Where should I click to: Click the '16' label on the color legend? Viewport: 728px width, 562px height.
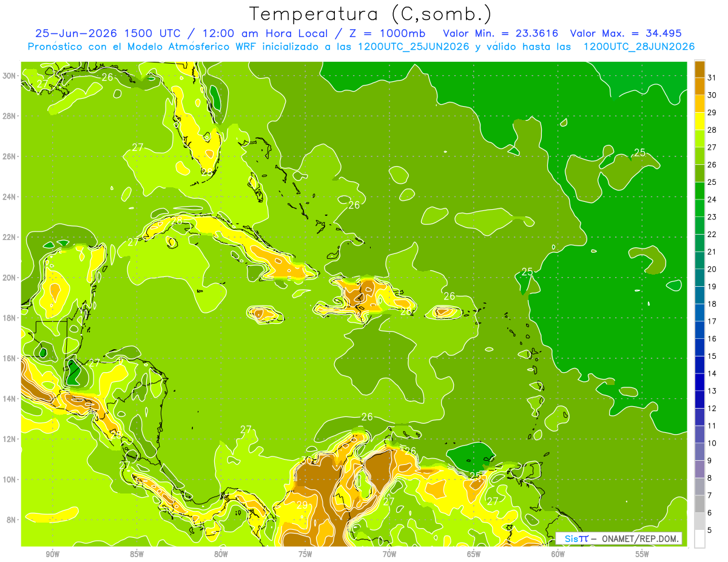point(712,339)
